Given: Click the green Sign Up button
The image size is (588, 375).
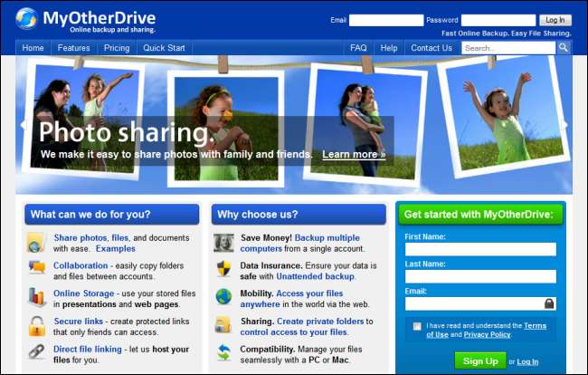Looking at the screenshot, I should [x=480, y=361].
